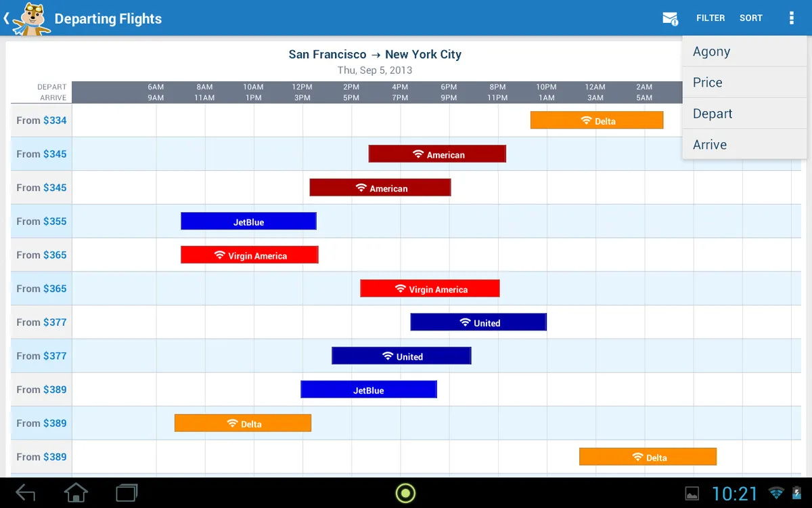Open the SORT button
The image size is (812, 508).
coord(751,18)
